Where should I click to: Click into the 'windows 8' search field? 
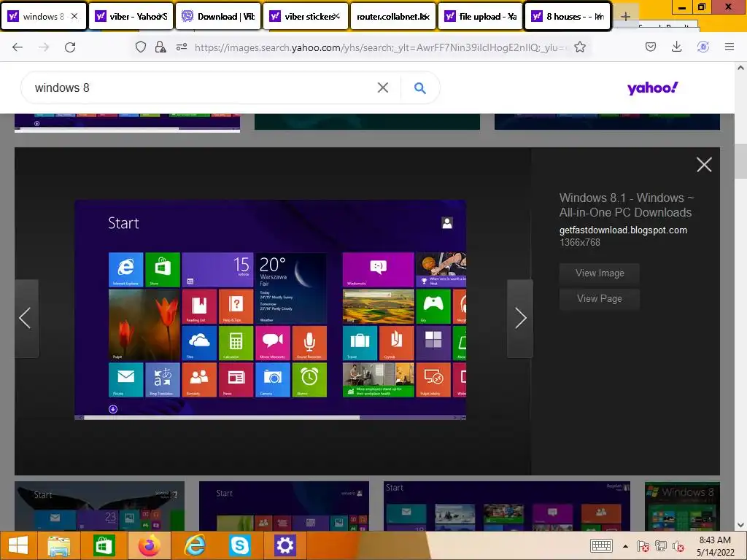(x=200, y=87)
